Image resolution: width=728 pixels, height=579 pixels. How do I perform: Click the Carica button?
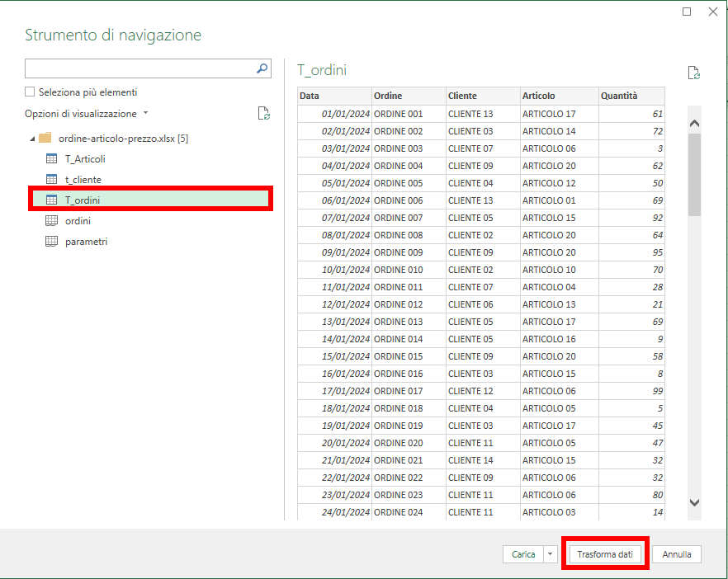coord(523,554)
